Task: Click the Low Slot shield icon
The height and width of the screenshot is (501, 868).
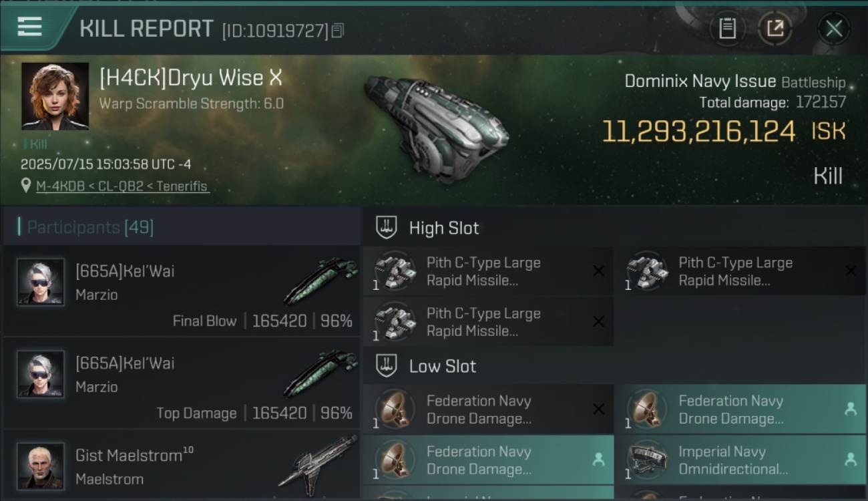Action: (387, 365)
